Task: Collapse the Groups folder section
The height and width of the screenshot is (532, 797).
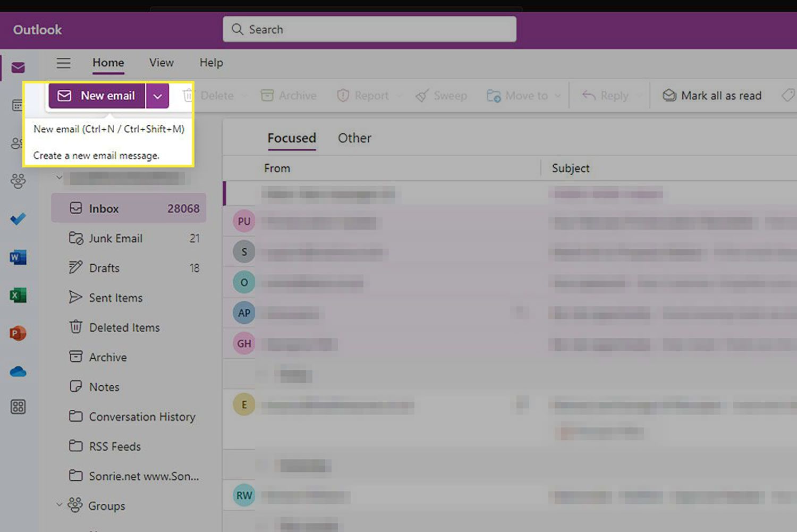Action: click(x=60, y=505)
